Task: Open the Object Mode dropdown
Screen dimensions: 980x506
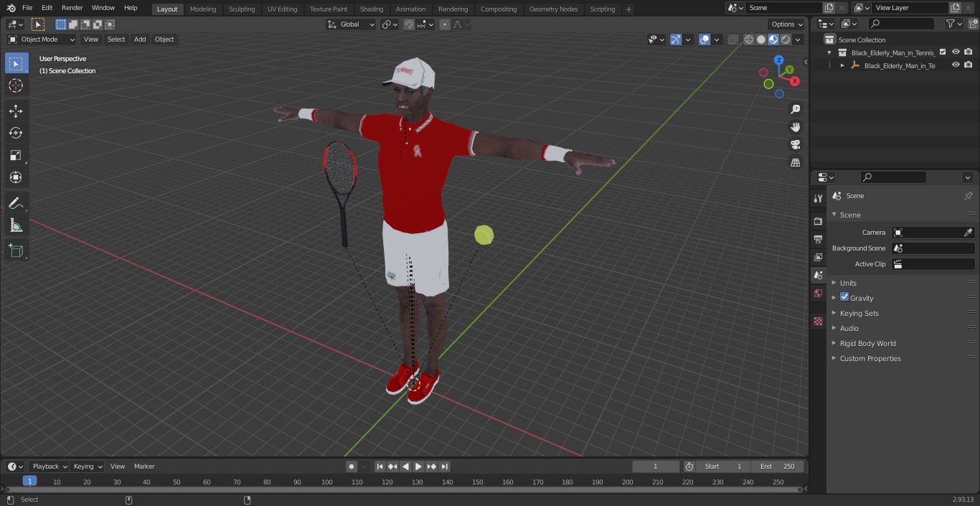Action: 41,39
